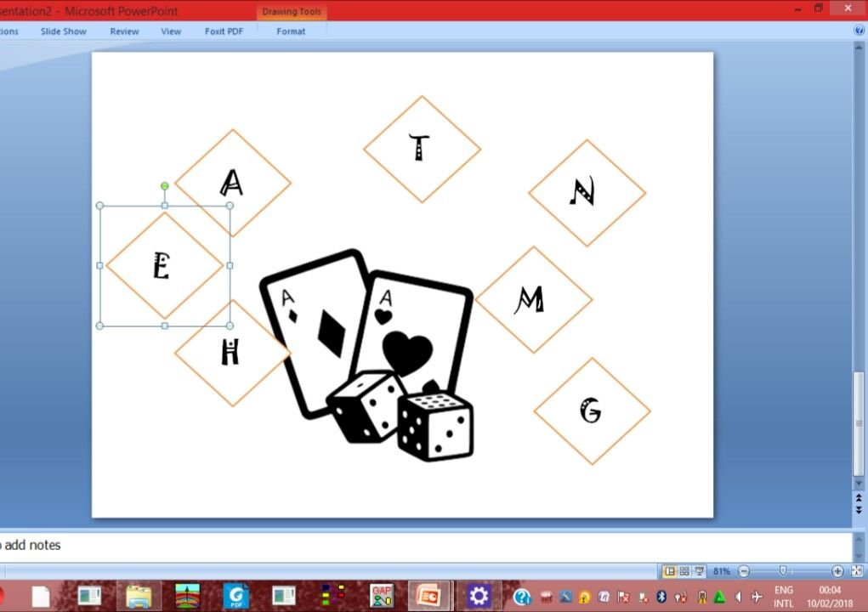Screen dimensions: 868x612
Task: Open the Review ribbon tab
Action: [124, 31]
